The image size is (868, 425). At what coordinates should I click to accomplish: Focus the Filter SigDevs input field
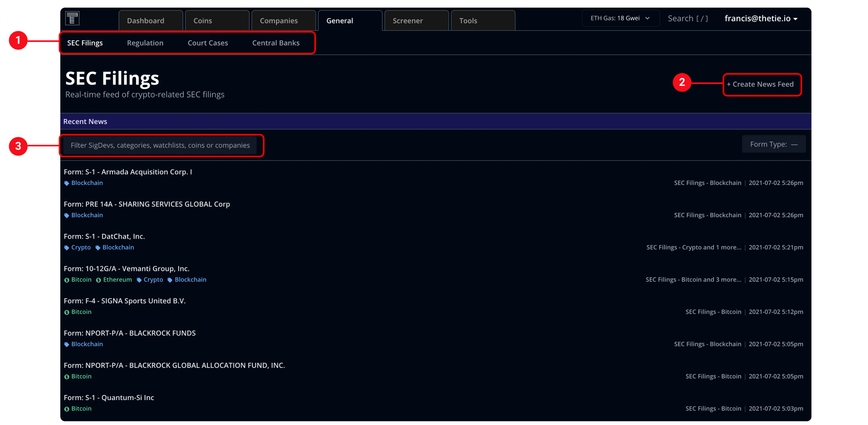pos(160,145)
